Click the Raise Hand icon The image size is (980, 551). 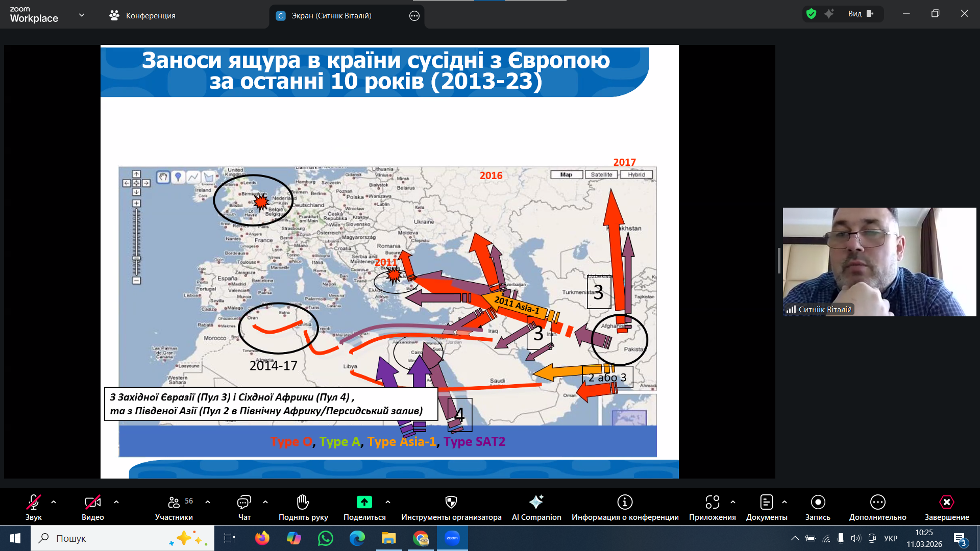(303, 503)
